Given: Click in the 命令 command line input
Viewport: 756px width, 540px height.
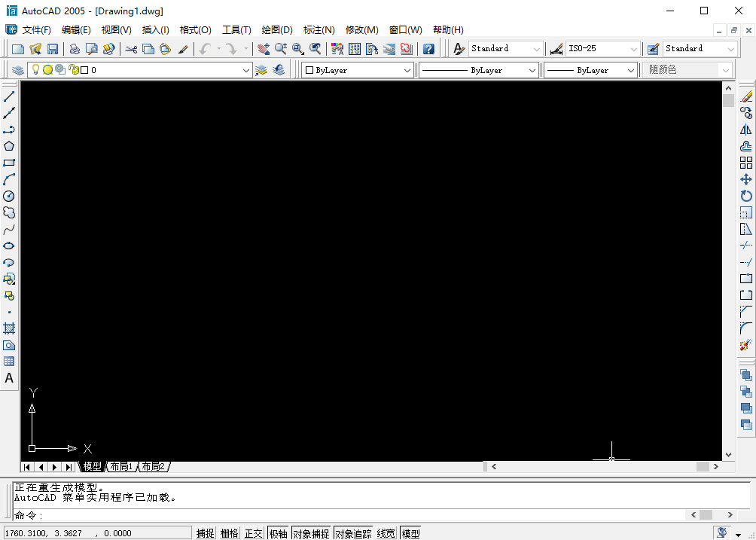Looking at the screenshot, I should point(151,516).
